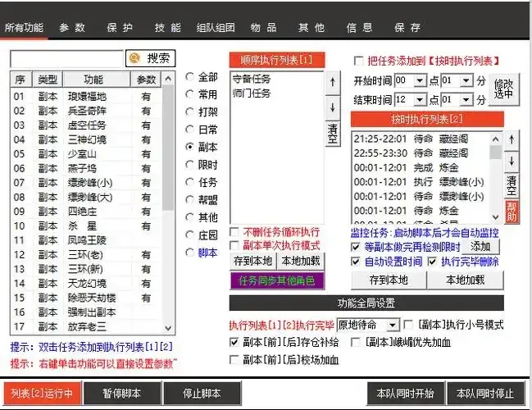The height and width of the screenshot is (410, 532).
Task: Move timed list item down with arrow
Action: [512, 162]
